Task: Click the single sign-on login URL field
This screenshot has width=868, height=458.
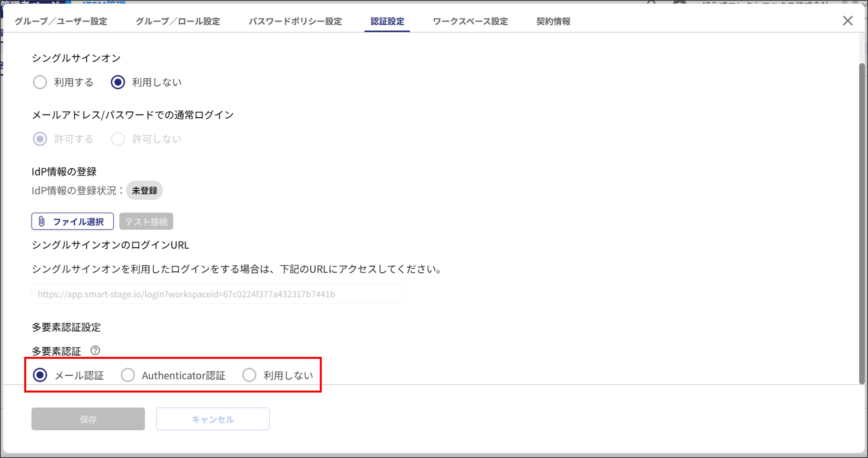Action: click(219, 294)
